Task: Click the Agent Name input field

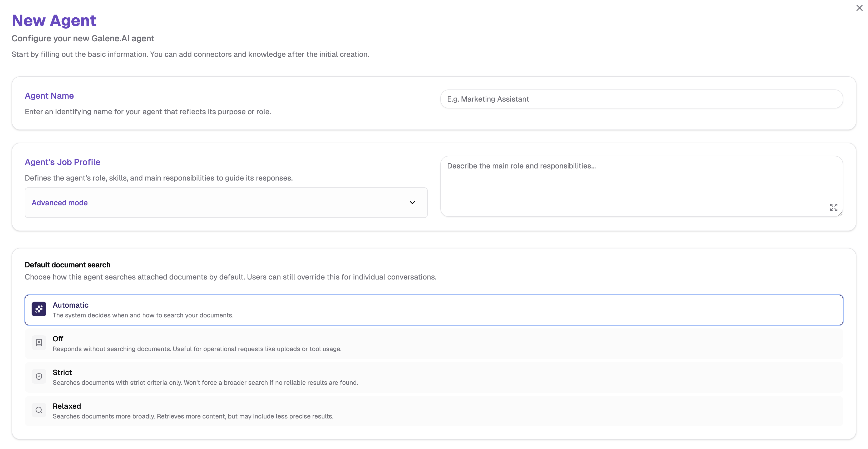Action: click(x=642, y=99)
